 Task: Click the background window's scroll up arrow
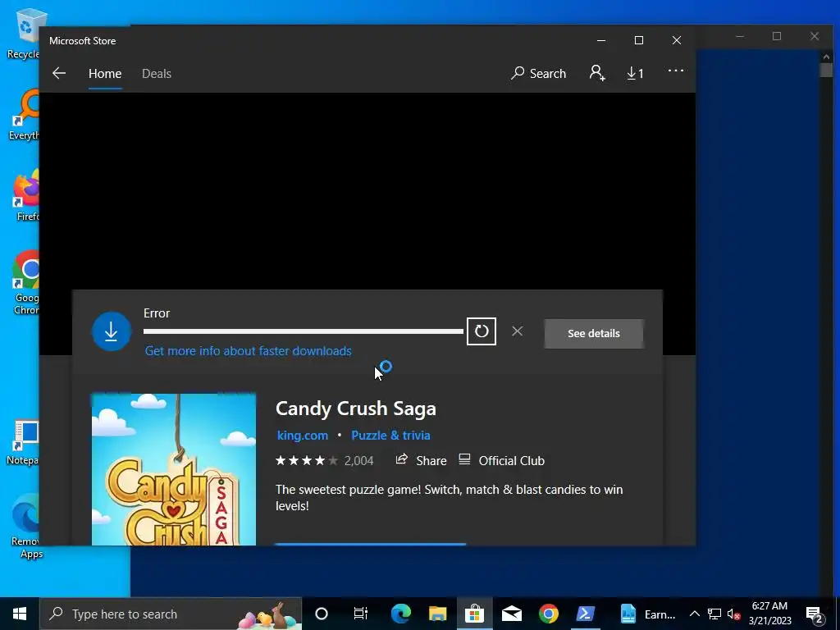[825, 56]
